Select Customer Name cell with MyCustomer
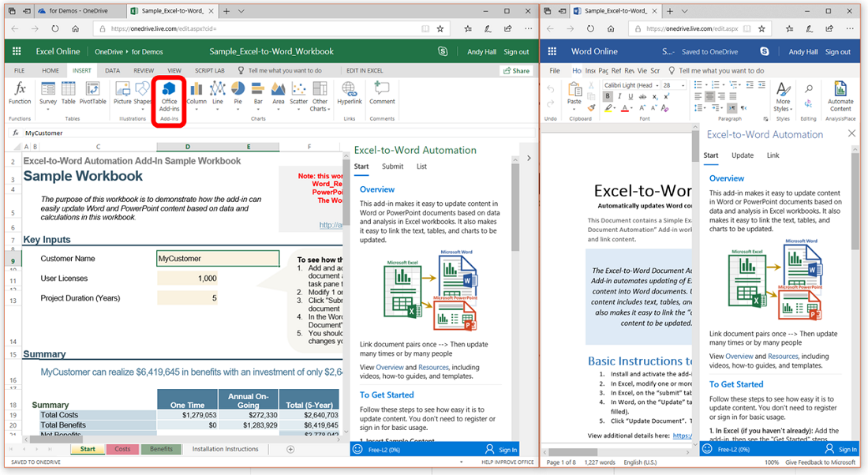Screen dimensions: 868x475 [218, 259]
